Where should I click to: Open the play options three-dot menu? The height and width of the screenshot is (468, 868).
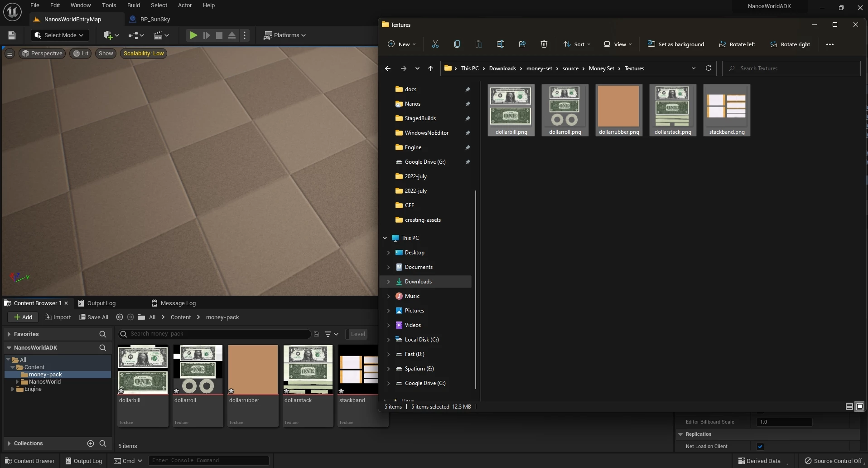(245, 35)
